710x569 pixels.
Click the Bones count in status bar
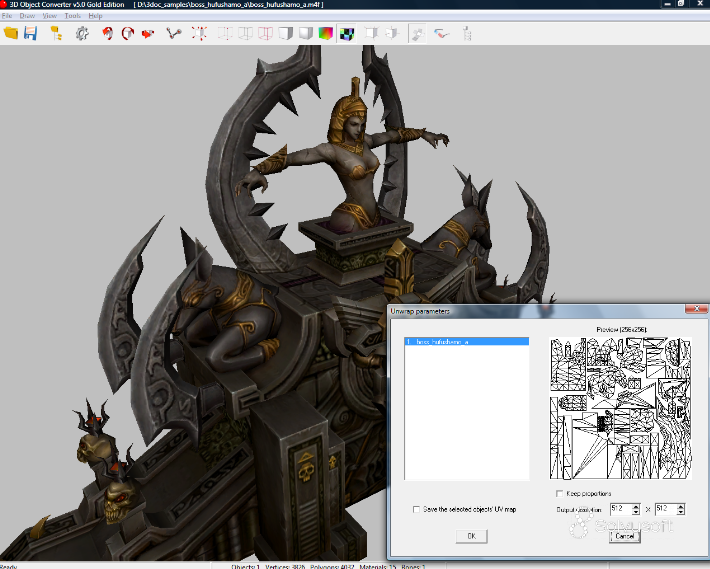click(413, 566)
